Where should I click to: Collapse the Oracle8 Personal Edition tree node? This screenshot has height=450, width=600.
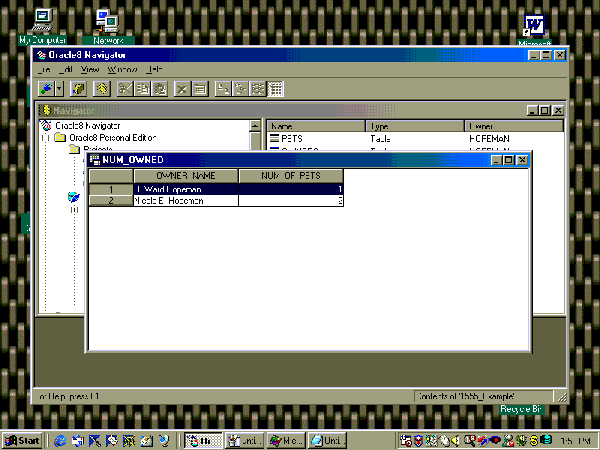pos(46,137)
